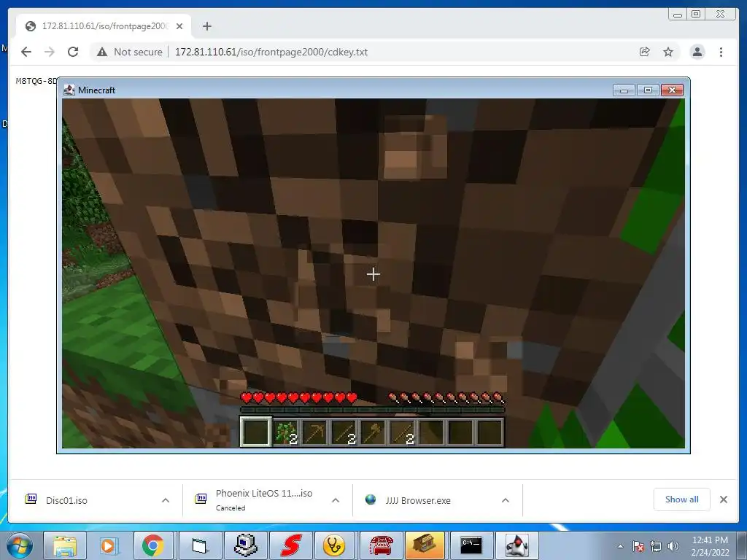
Task: Click the highlighted crafting-table taskbar icon
Action: [x=425, y=545]
